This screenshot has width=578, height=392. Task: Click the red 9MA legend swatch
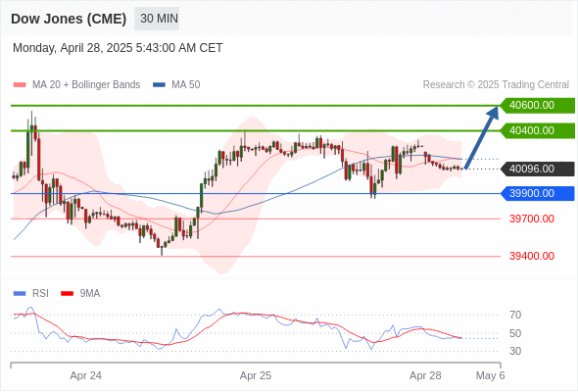[x=67, y=294]
